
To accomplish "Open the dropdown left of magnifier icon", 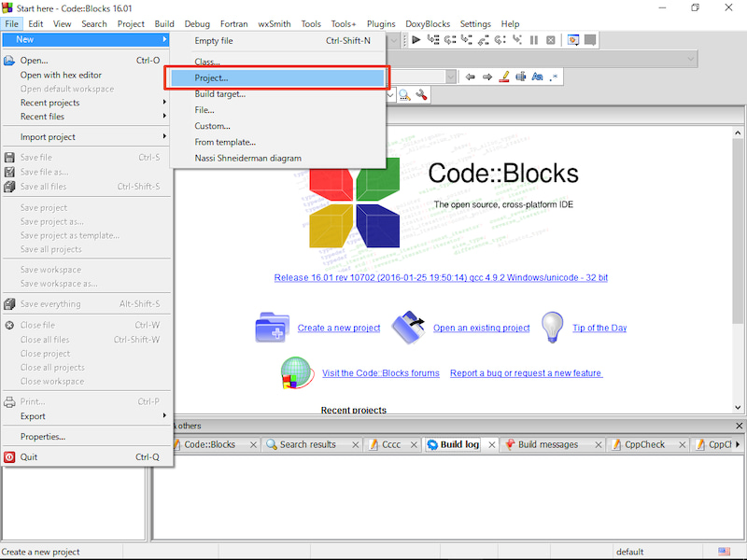I will pyautogui.click(x=390, y=95).
